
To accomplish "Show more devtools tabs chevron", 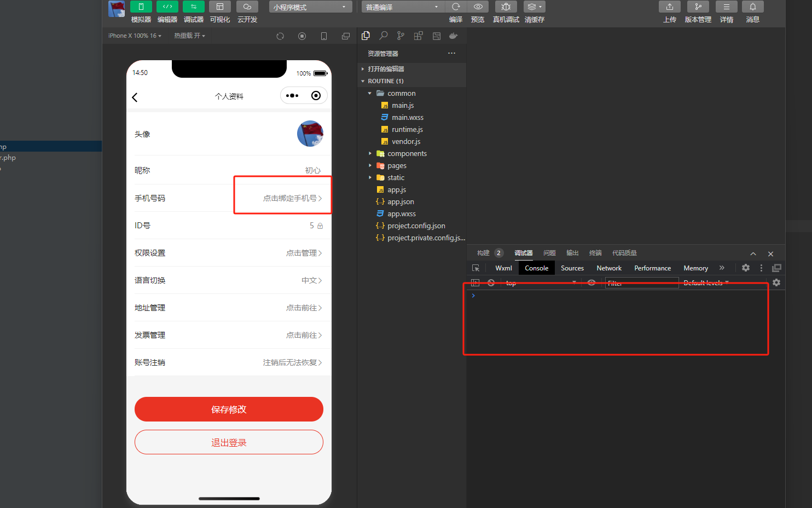I will 722,268.
